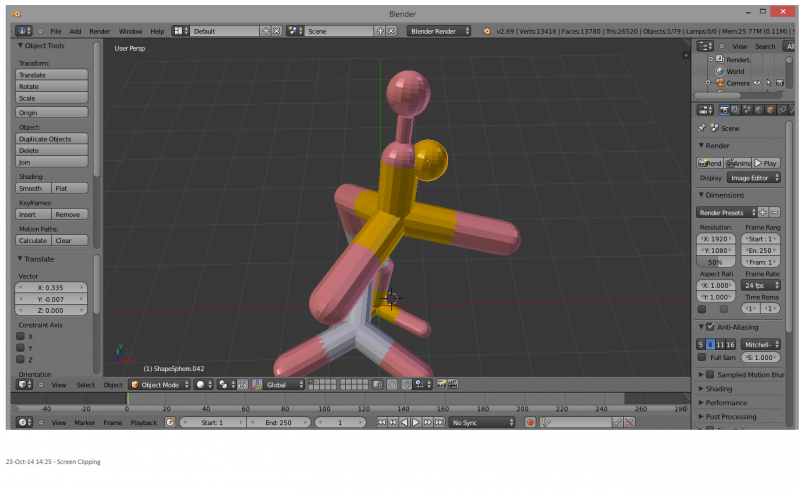Enable the Full Sample checkbox

(x=701, y=357)
